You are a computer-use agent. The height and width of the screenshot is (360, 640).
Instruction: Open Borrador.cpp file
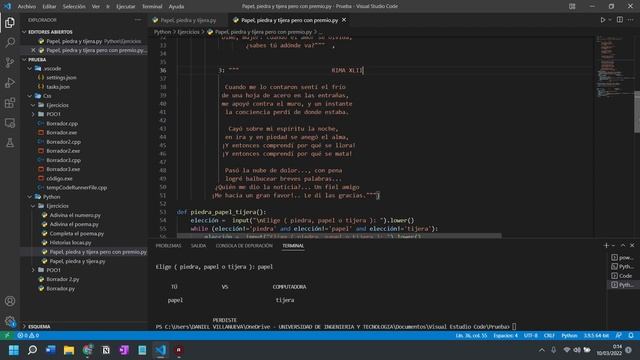pos(62,123)
